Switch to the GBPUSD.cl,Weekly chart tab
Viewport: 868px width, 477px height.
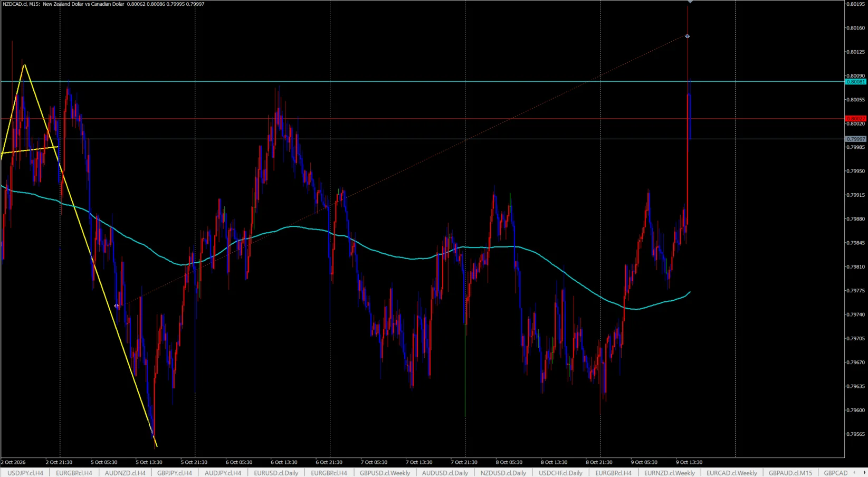(385, 473)
